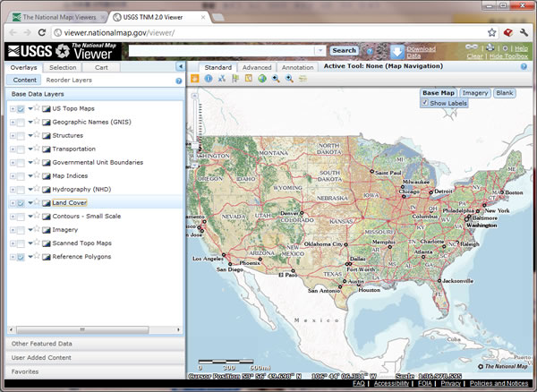Expand the Imagery layer plus button
The height and width of the screenshot is (392, 537).
(x=13, y=230)
